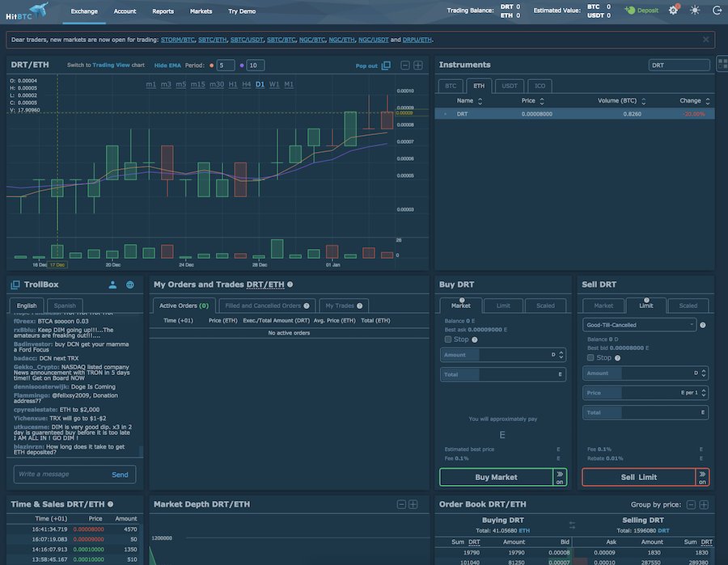Show Stop help icon in Buy DRT
Viewport: 728px width, 565px height.
475,339
